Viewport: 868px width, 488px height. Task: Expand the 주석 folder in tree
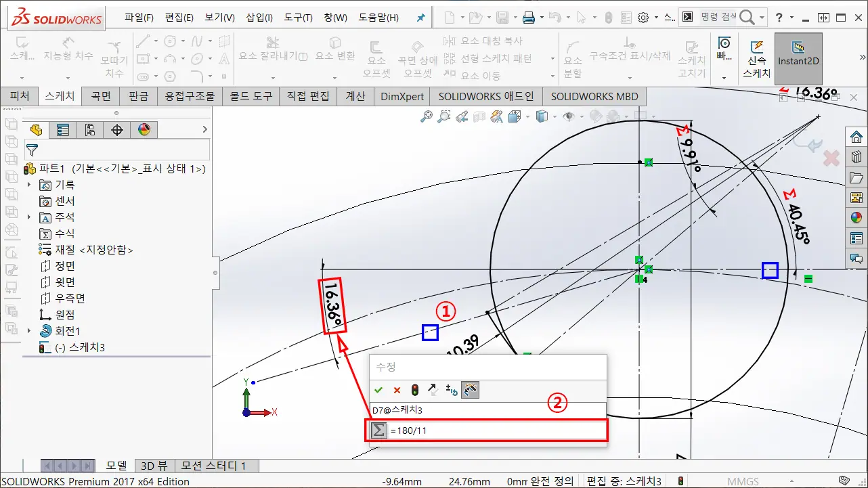point(29,217)
